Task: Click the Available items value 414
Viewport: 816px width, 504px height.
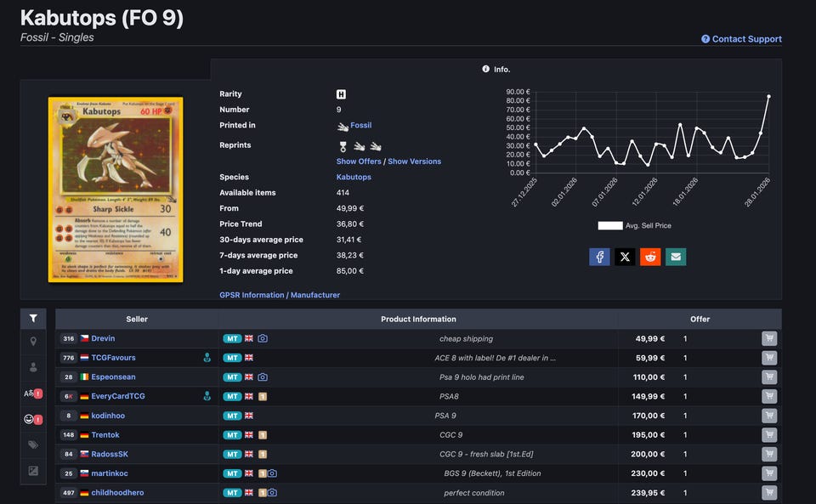Action: 343,193
